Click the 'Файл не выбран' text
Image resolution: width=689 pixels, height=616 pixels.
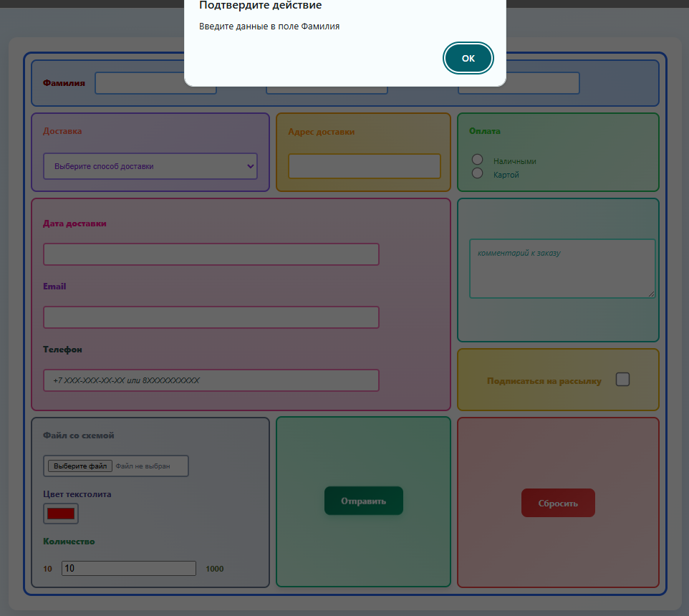click(143, 466)
